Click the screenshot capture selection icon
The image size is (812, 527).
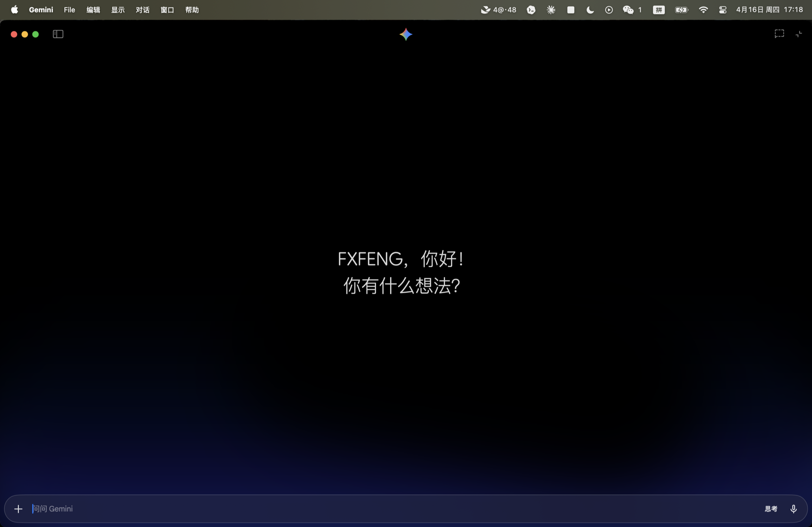(779, 34)
